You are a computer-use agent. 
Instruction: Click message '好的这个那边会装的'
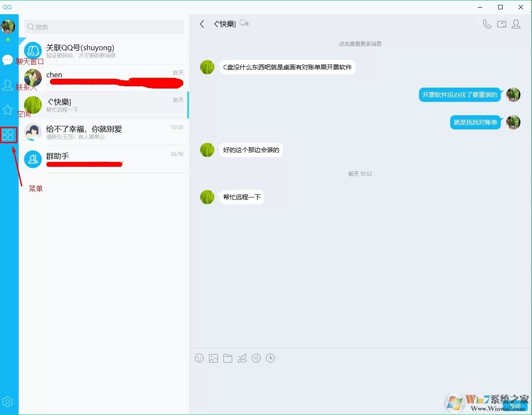coord(251,149)
